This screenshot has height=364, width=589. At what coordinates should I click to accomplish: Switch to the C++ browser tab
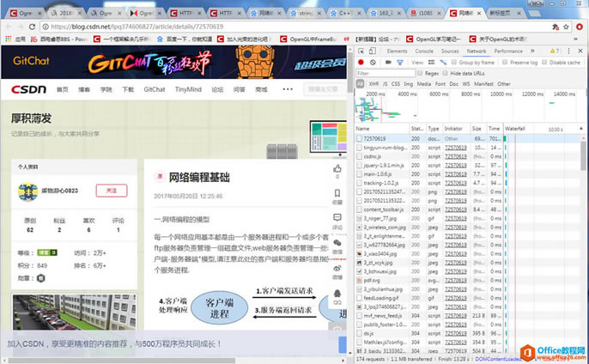tap(345, 13)
